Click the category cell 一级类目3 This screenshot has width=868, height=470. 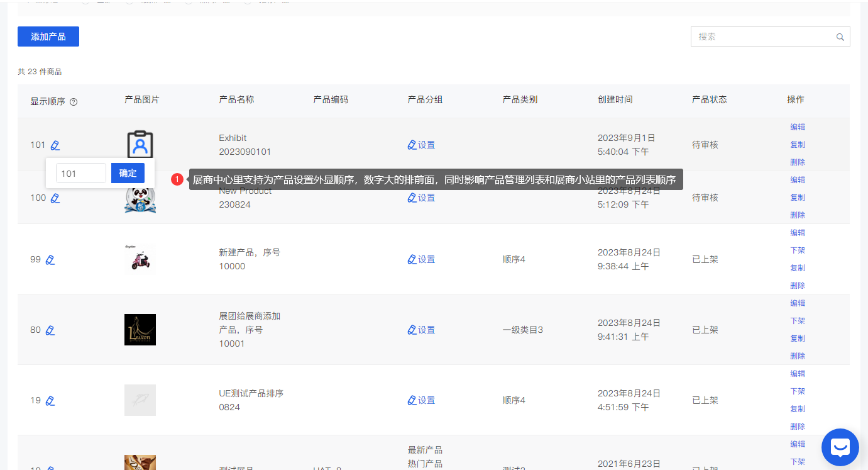[523, 330]
